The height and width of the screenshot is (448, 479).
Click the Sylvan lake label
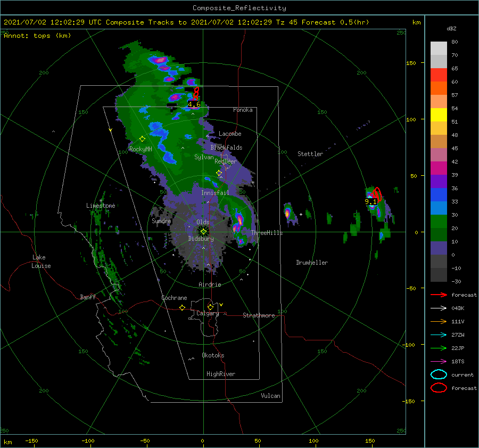click(x=204, y=157)
